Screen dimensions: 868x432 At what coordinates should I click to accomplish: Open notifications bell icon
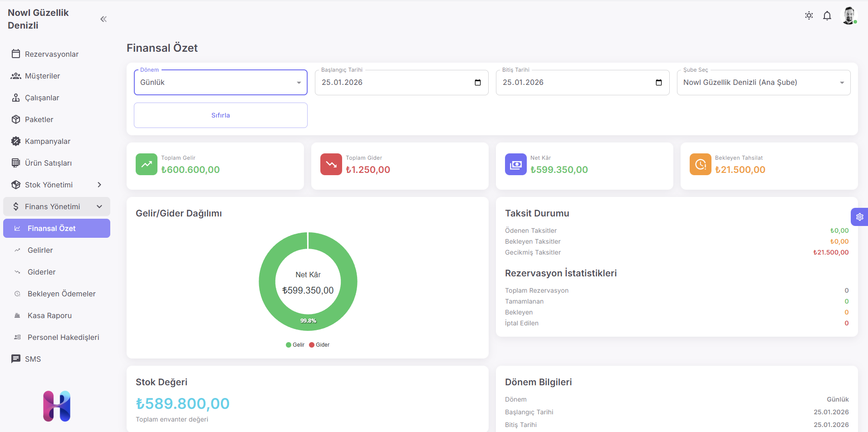click(827, 16)
